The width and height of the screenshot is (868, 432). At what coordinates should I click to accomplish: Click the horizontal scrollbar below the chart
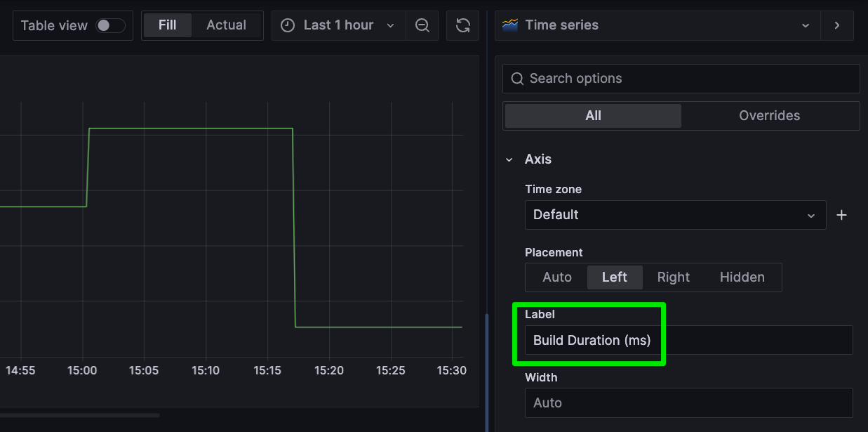(80, 415)
